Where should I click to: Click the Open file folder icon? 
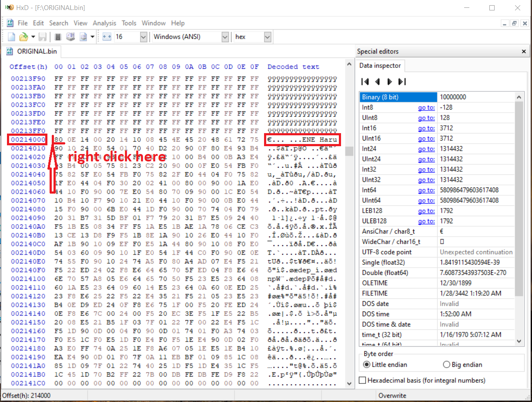tap(23, 37)
